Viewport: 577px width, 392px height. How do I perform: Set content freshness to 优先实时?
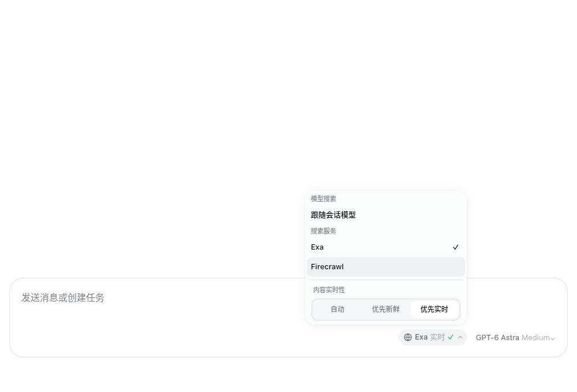coord(434,309)
